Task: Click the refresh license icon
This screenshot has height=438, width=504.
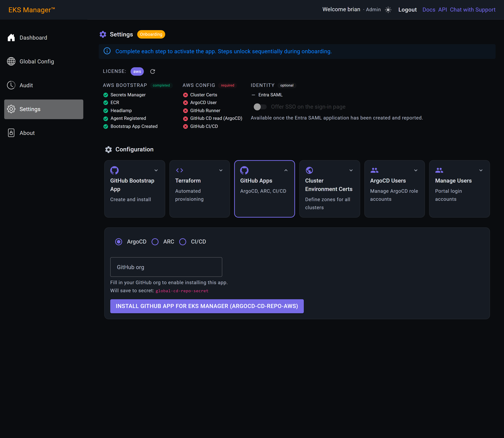Action: coord(153,71)
